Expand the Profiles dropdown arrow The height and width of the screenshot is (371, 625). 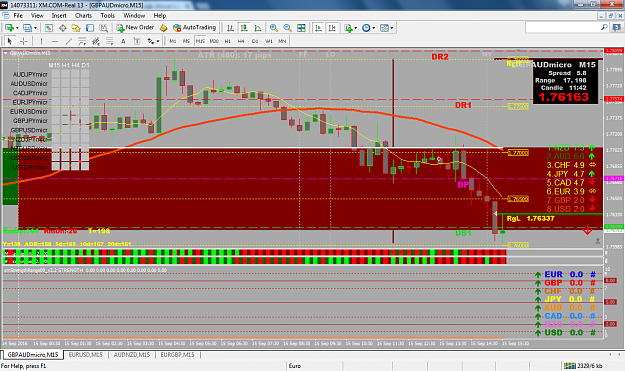pos(35,28)
